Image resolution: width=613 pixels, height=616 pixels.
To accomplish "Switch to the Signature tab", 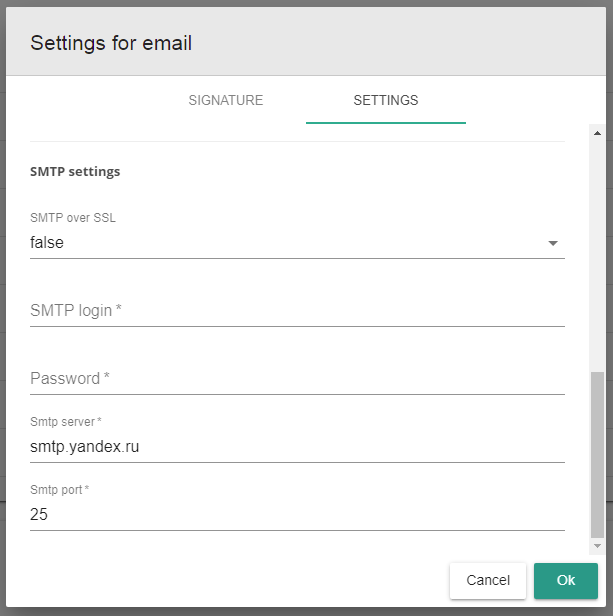I will click(226, 100).
